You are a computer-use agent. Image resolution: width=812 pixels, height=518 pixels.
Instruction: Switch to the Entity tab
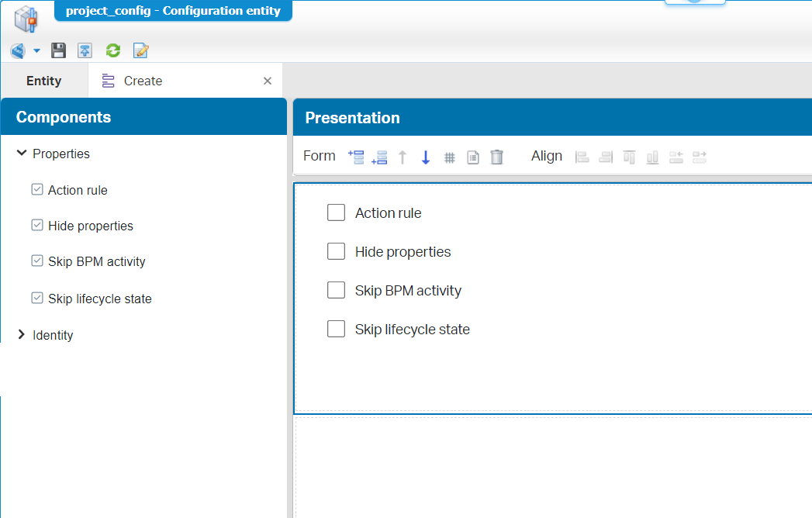point(43,81)
